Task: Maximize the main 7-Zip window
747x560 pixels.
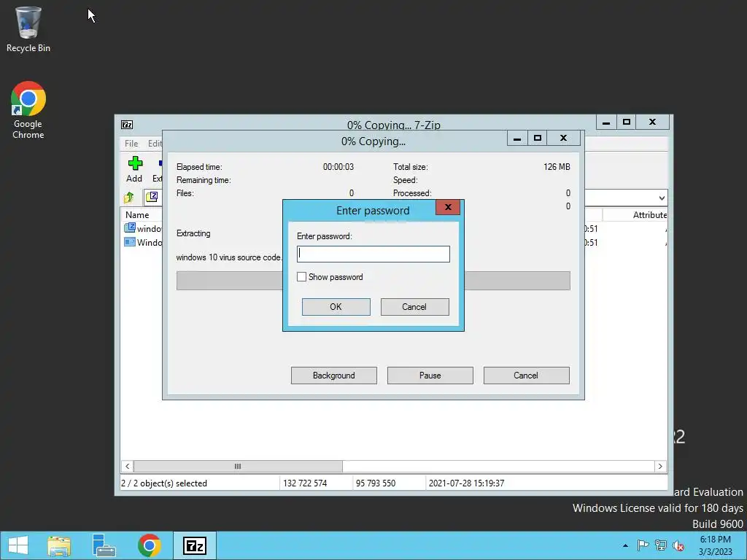Action: point(627,122)
